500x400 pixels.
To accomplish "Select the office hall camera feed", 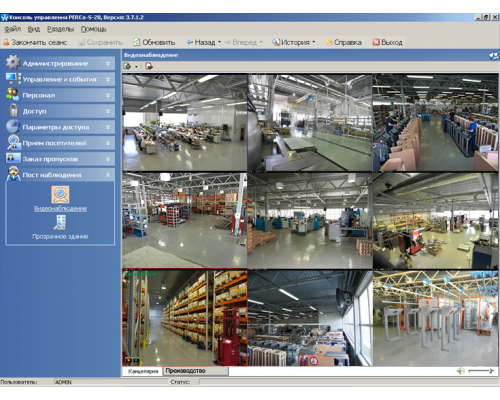I will pos(185,123).
